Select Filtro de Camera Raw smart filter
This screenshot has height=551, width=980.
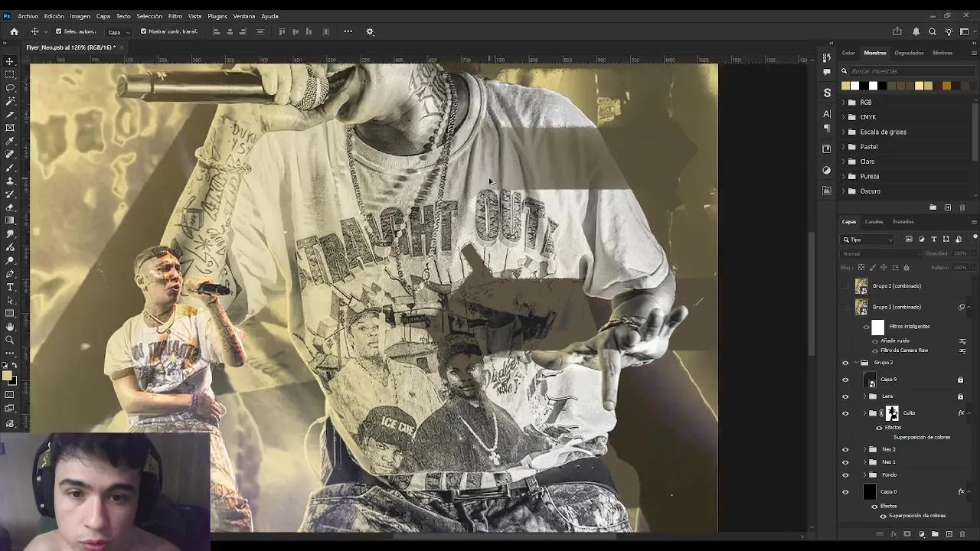click(x=904, y=350)
